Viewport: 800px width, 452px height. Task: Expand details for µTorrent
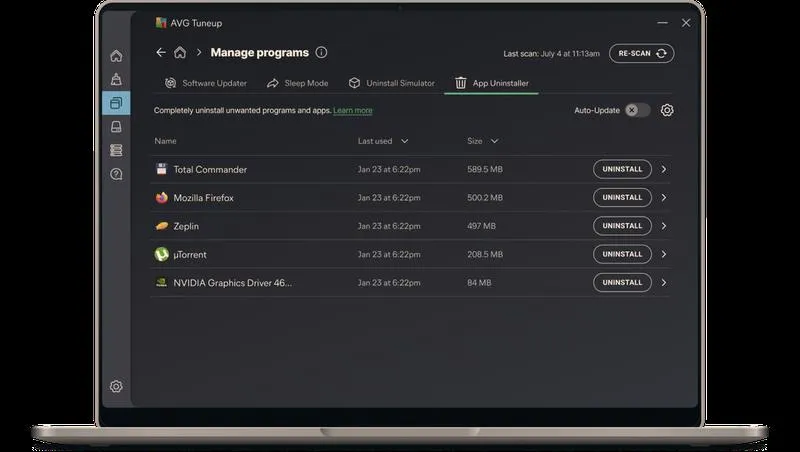pyautogui.click(x=664, y=254)
